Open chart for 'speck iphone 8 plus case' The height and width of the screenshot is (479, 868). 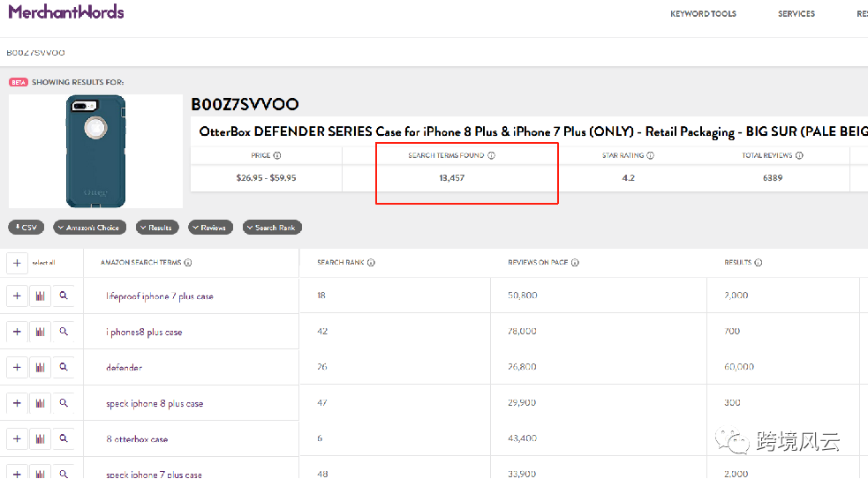pyautogui.click(x=41, y=403)
